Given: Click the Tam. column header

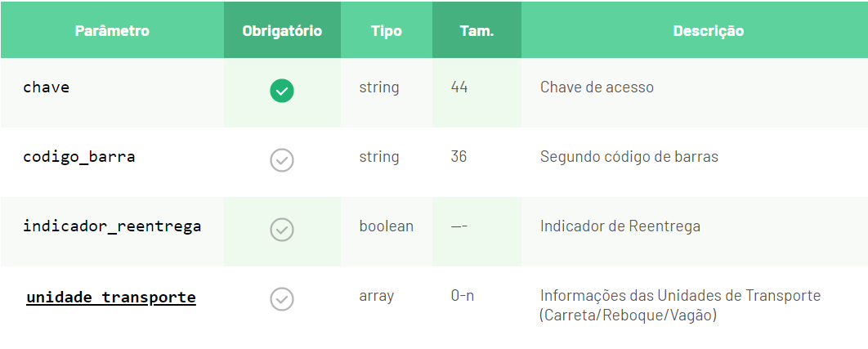Looking at the screenshot, I should tap(477, 30).
